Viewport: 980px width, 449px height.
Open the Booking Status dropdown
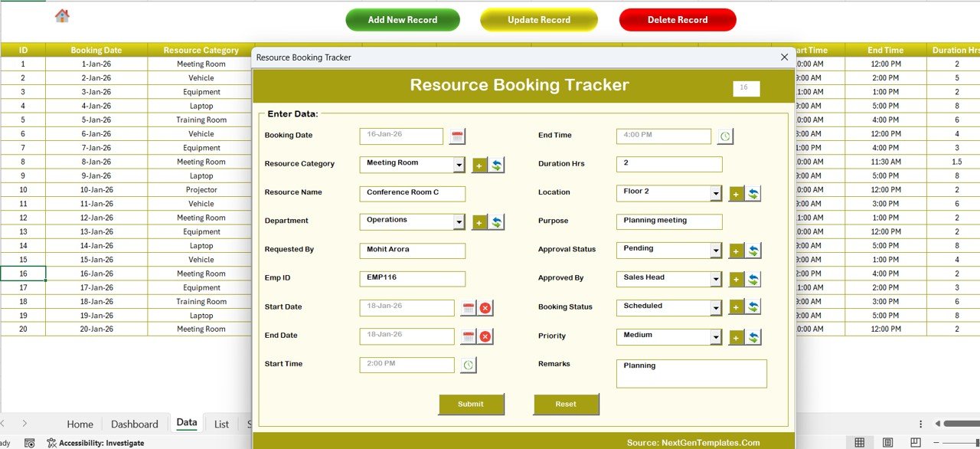[715, 308]
